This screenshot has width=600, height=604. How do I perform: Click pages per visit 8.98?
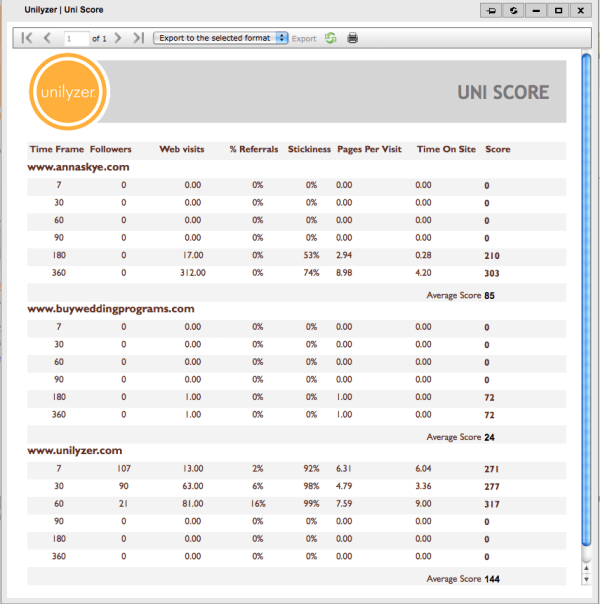tap(344, 273)
